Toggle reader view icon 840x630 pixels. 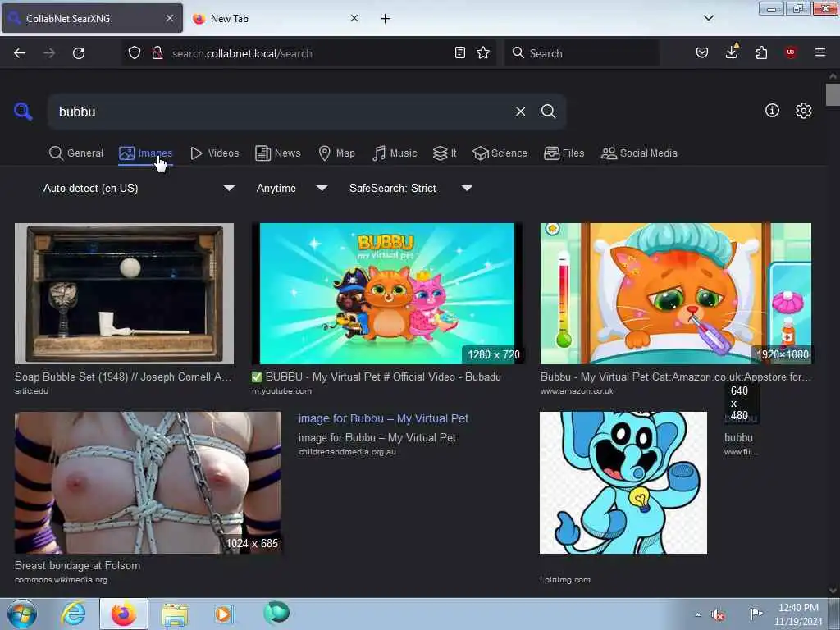459,52
